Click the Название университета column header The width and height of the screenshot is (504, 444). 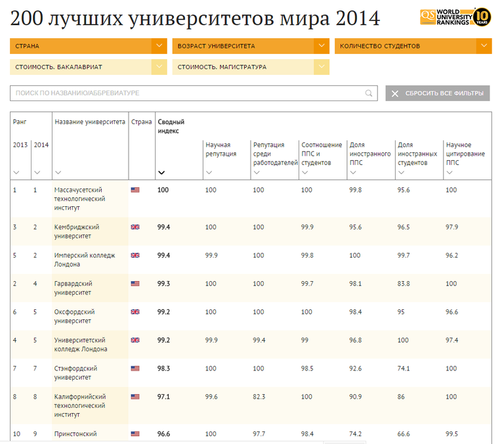coord(90,122)
